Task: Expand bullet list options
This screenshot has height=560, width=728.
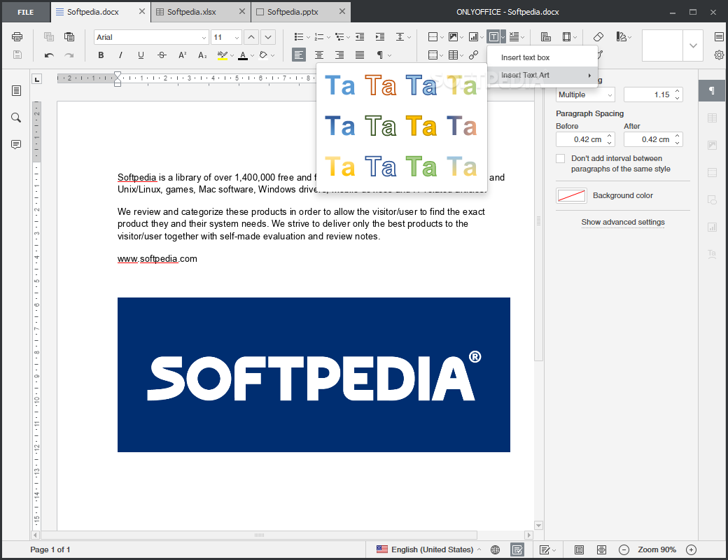Action: tap(309, 37)
